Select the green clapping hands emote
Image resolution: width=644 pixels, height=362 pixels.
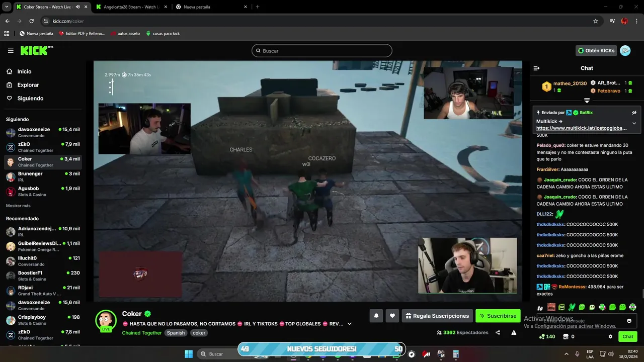572,307
